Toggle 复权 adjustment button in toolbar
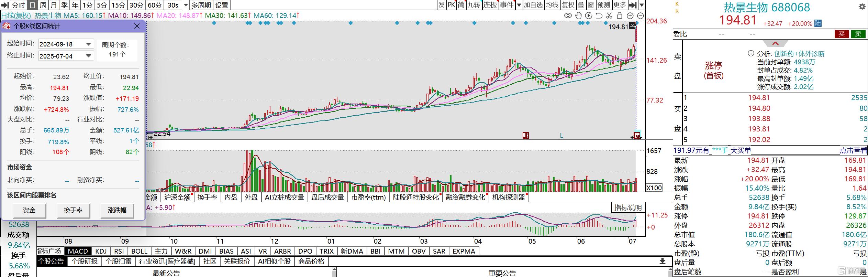The image size is (868, 277). 568,5
